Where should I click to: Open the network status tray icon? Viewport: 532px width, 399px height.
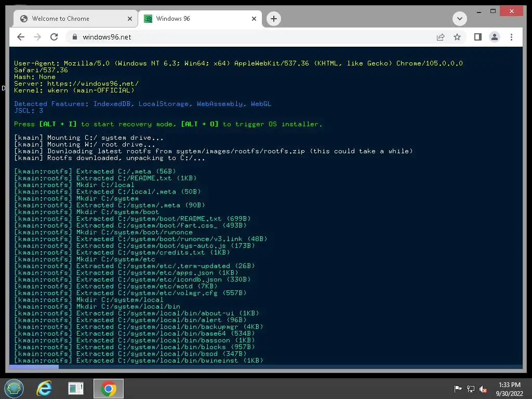click(471, 389)
